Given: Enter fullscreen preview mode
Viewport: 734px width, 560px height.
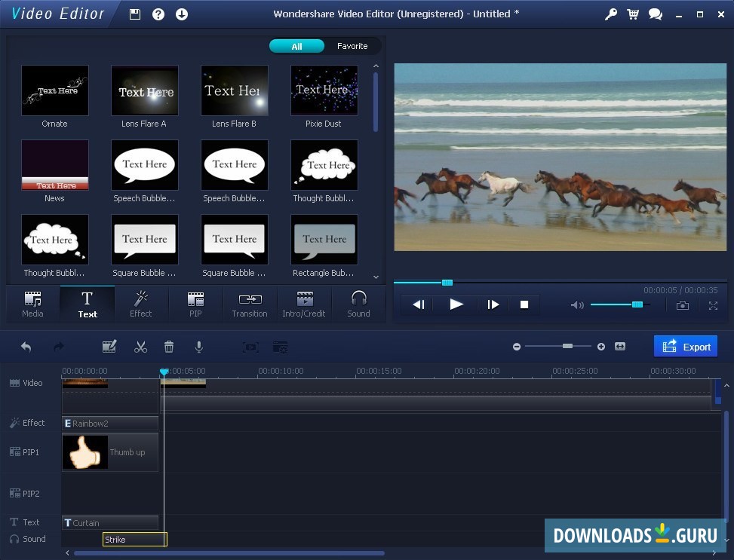Looking at the screenshot, I should click(x=712, y=305).
